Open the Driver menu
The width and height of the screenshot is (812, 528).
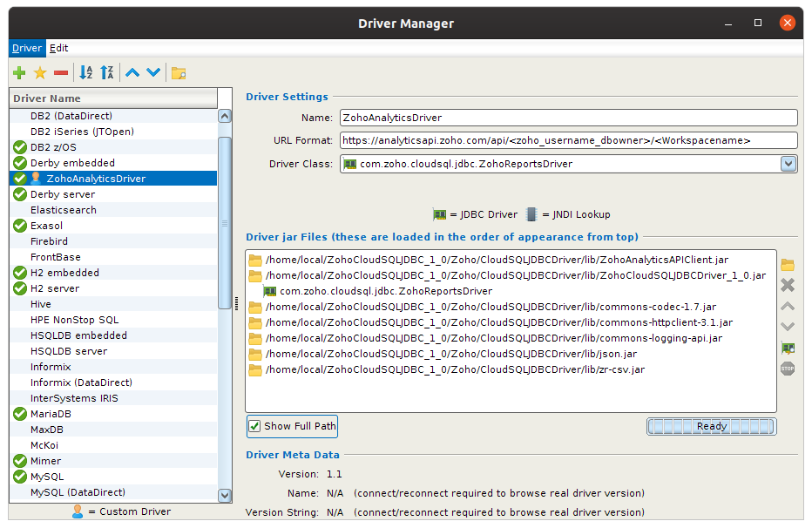click(26, 48)
